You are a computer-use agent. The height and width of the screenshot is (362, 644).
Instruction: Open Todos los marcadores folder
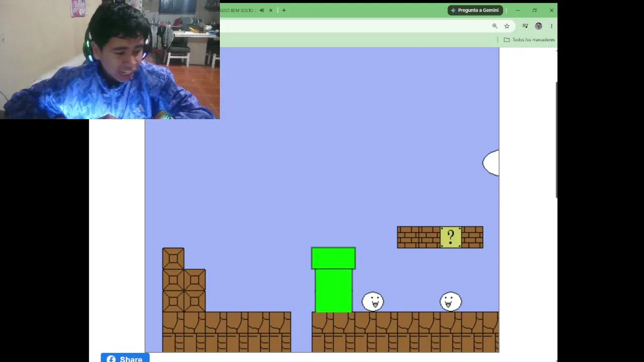tap(529, 40)
